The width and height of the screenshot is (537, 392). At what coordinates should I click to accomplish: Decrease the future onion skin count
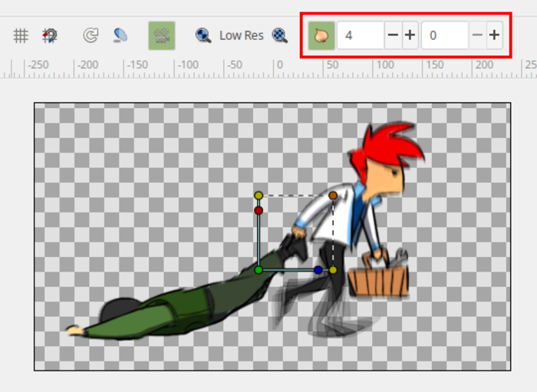point(477,35)
